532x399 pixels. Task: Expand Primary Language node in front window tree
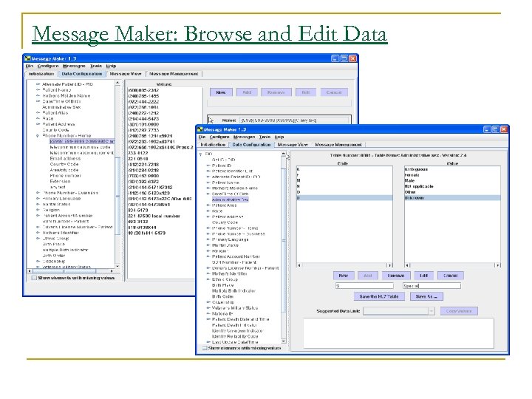[208, 239]
